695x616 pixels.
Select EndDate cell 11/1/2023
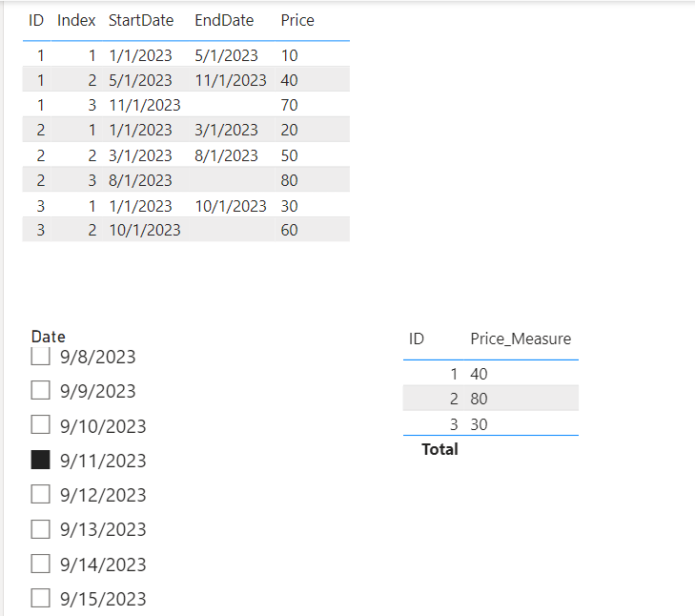pos(231,80)
